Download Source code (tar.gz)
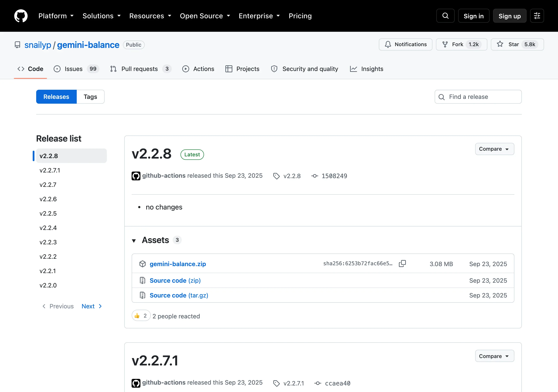The width and height of the screenshot is (558, 392). (179, 295)
